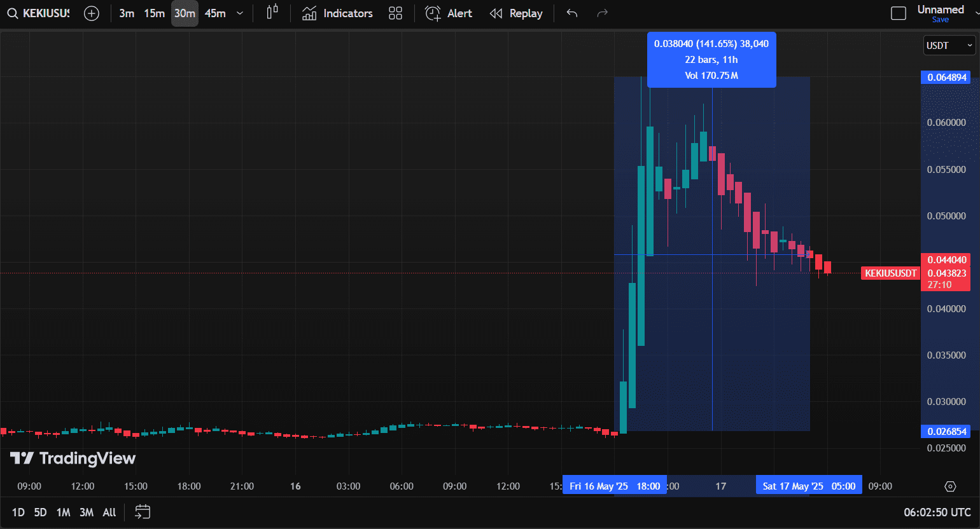This screenshot has width=980, height=529.
Task: Set range to 5D
Action: (x=40, y=512)
